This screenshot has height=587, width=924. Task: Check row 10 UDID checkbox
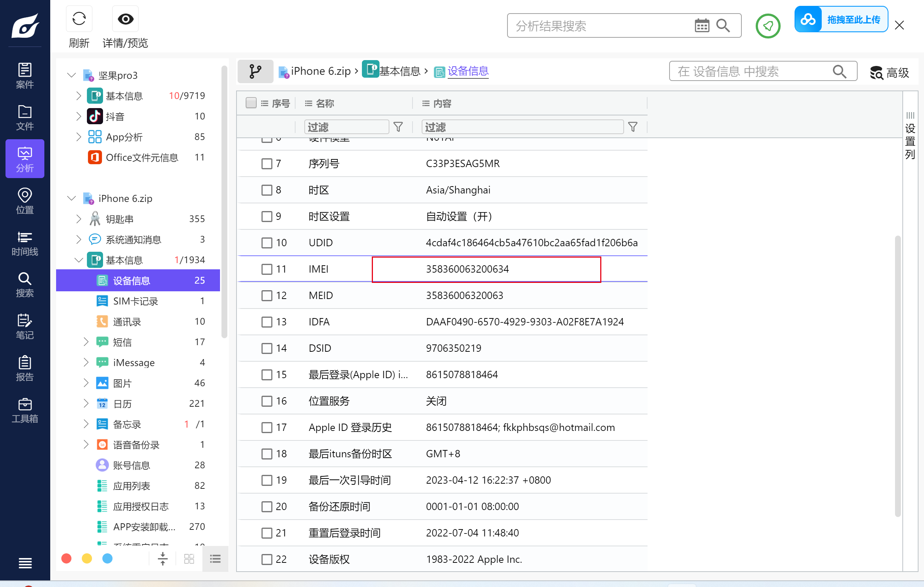[267, 243]
